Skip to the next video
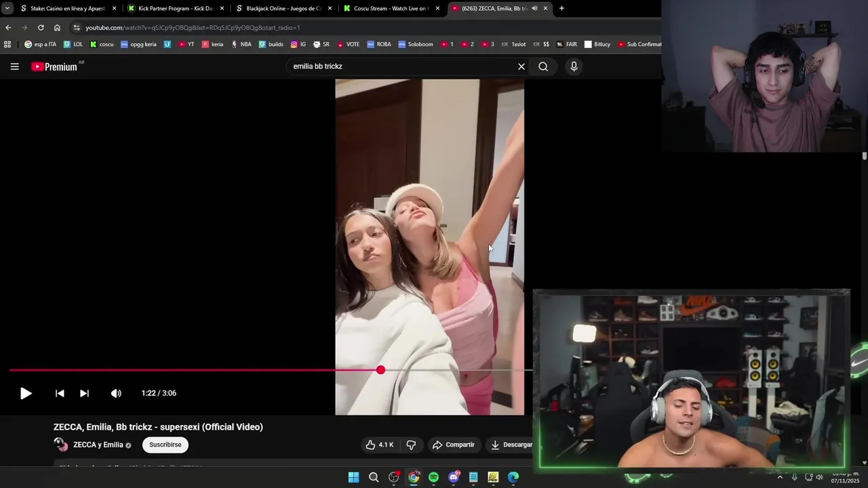The height and width of the screenshot is (488, 868). pyautogui.click(x=84, y=393)
